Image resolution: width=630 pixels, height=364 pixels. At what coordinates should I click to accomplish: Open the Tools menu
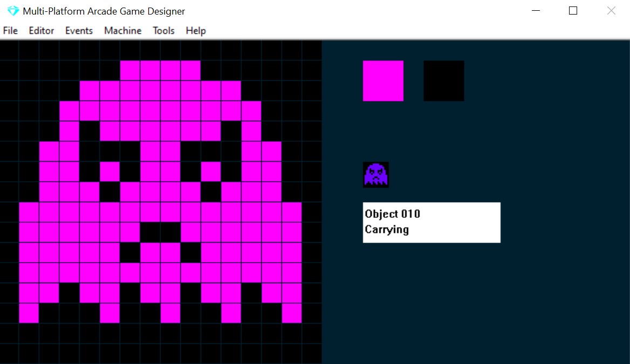[x=163, y=31]
